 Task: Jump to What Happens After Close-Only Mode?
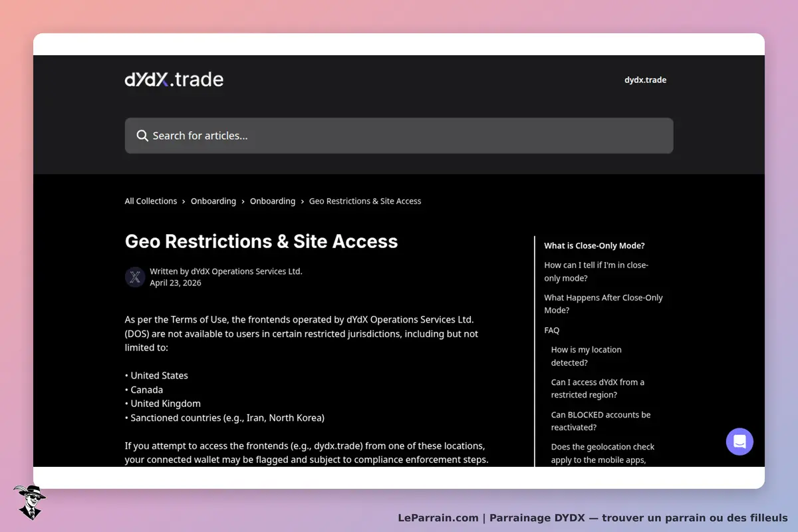(604, 304)
